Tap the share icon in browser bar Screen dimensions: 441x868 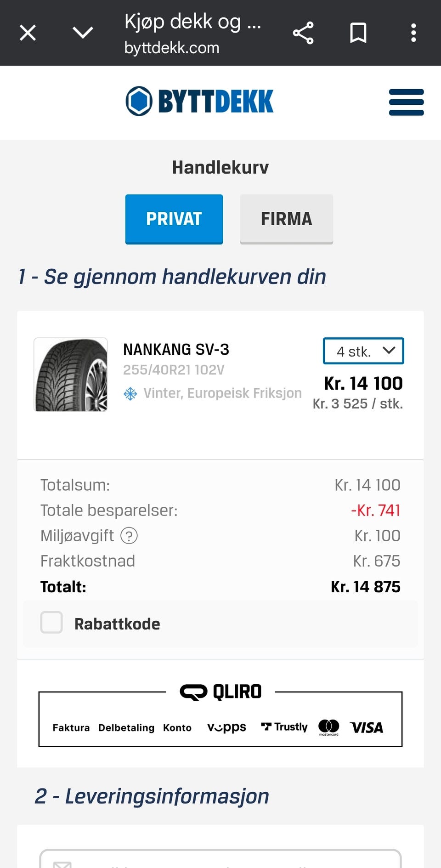[303, 33]
